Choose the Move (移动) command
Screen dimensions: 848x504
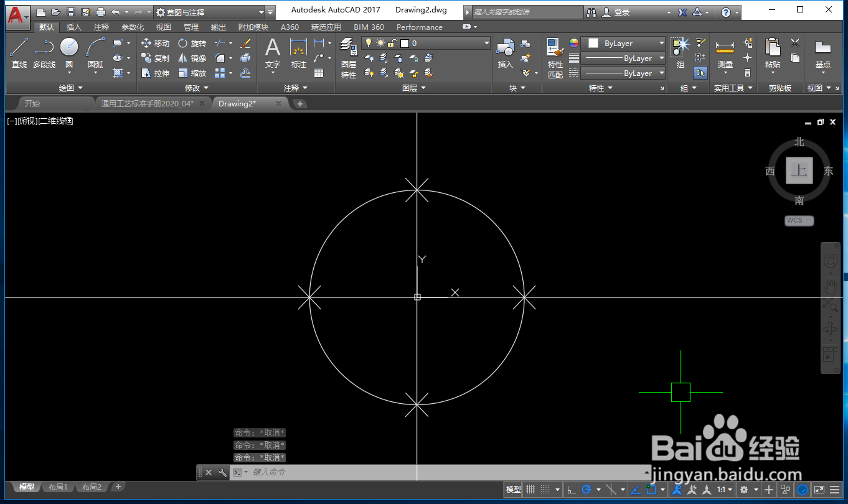coord(155,43)
